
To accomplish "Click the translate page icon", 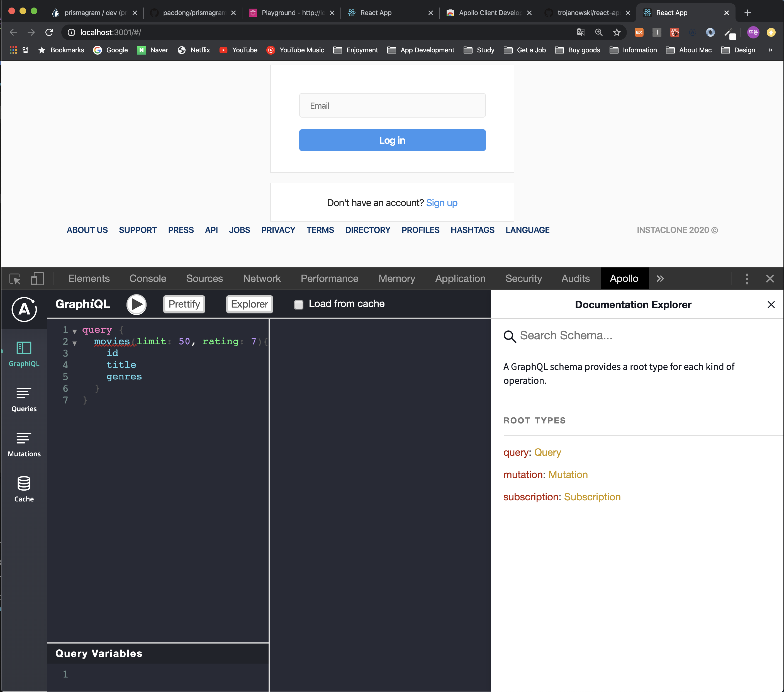I will click(581, 33).
